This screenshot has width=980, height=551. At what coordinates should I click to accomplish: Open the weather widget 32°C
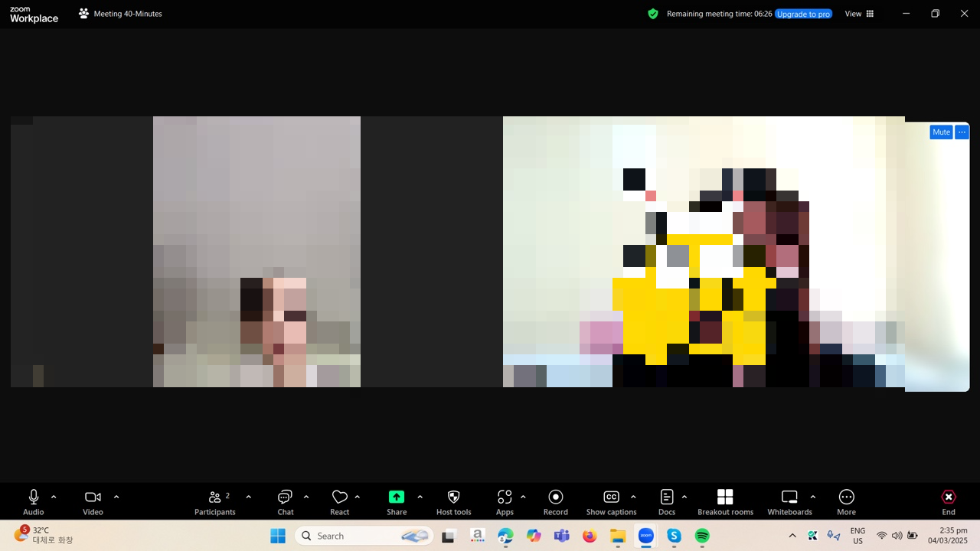pos(44,535)
